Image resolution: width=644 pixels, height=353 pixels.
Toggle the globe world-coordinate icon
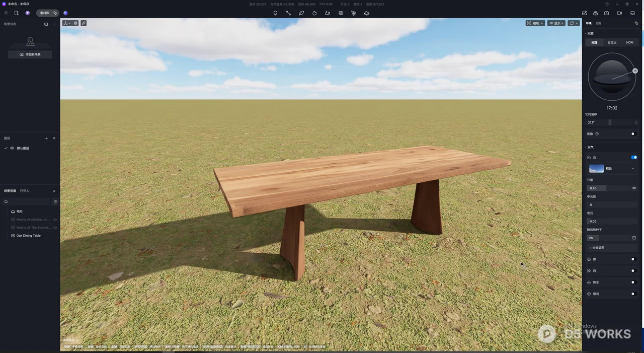pos(75,23)
